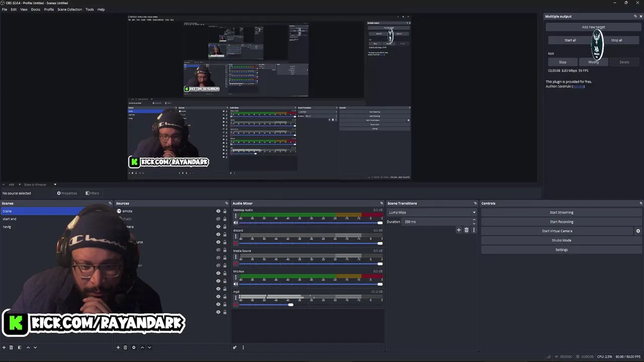Toggle the chattt source lock
Image resolution: width=644 pixels, height=362 pixels.
[x=225, y=219]
